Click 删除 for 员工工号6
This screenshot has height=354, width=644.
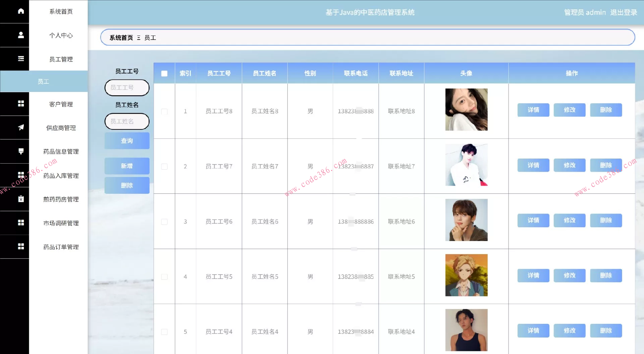coord(606,220)
